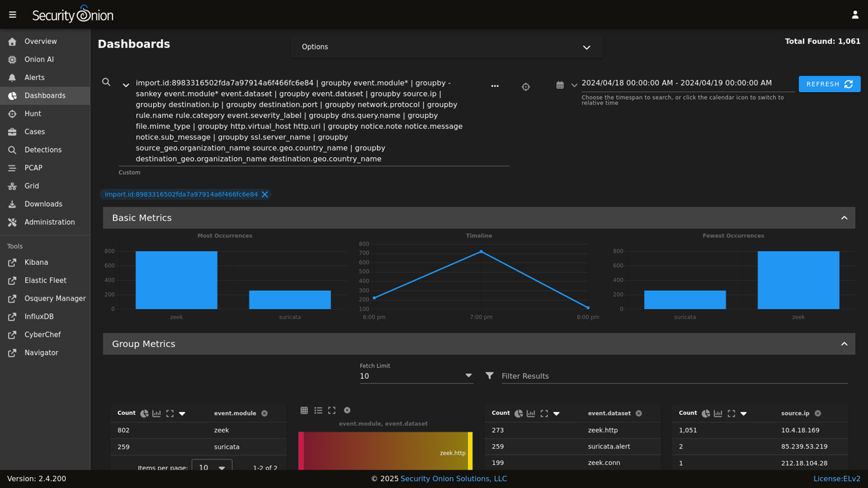
Task: Remove the event.module group column
Action: click(264, 413)
